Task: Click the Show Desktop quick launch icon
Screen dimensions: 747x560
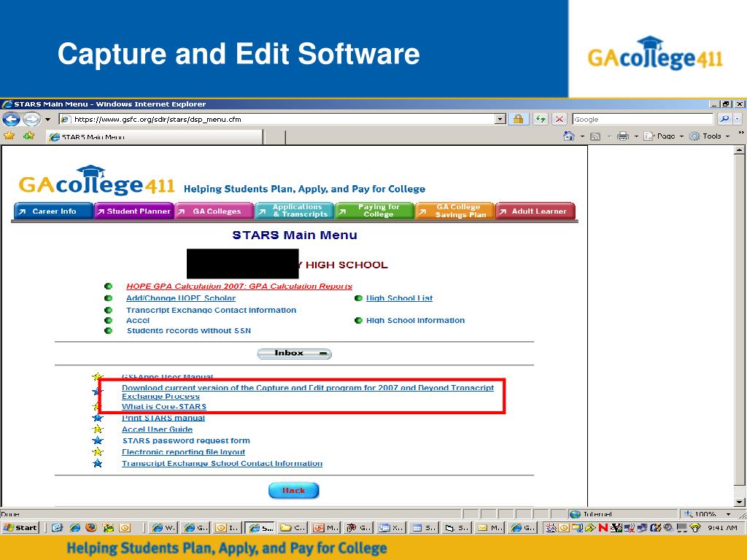Action: [x=58, y=528]
